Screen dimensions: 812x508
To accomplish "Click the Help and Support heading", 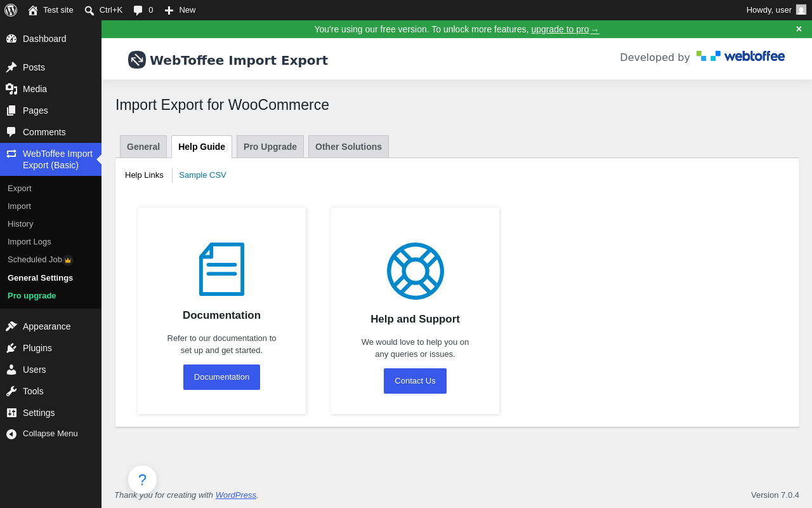I will click(415, 319).
